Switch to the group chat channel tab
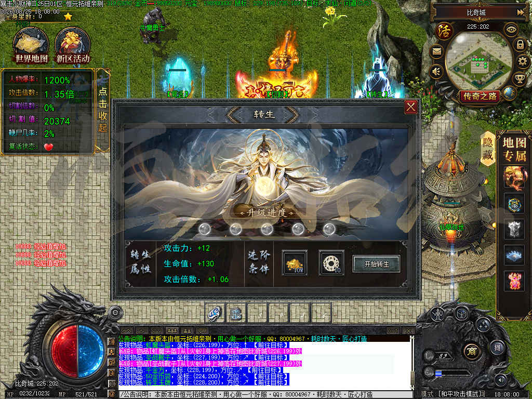 (x=172, y=330)
